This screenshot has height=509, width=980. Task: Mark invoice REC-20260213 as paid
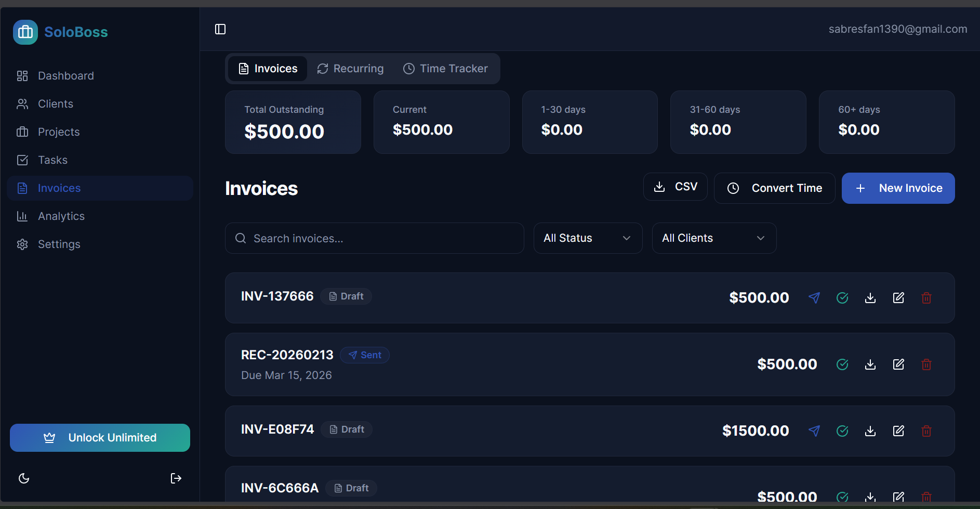842,364
